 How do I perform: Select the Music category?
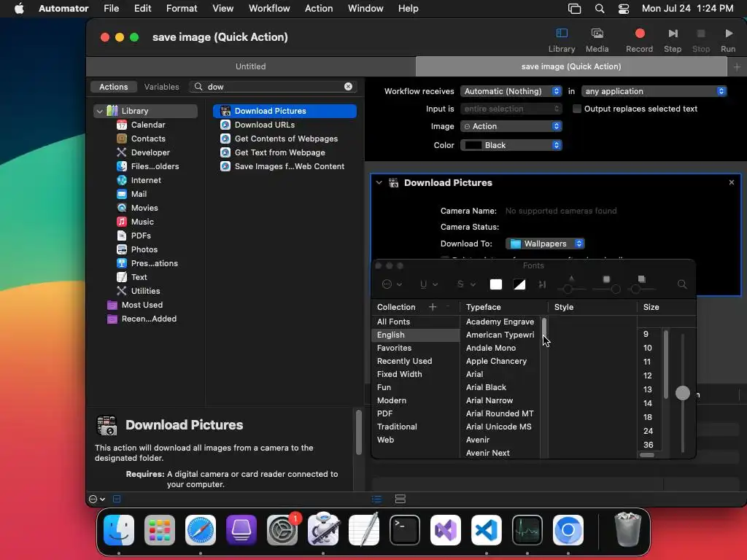click(142, 222)
